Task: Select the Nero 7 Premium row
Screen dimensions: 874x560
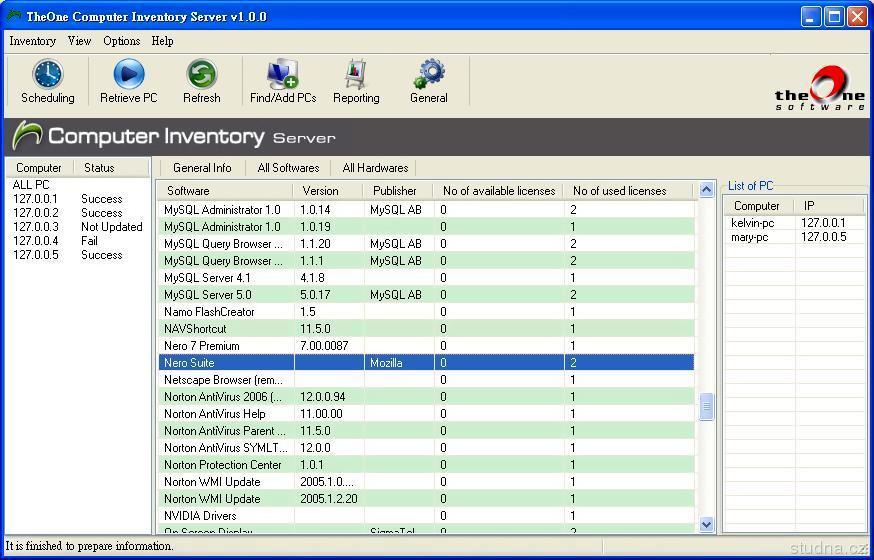Action: (x=202, y=346)
